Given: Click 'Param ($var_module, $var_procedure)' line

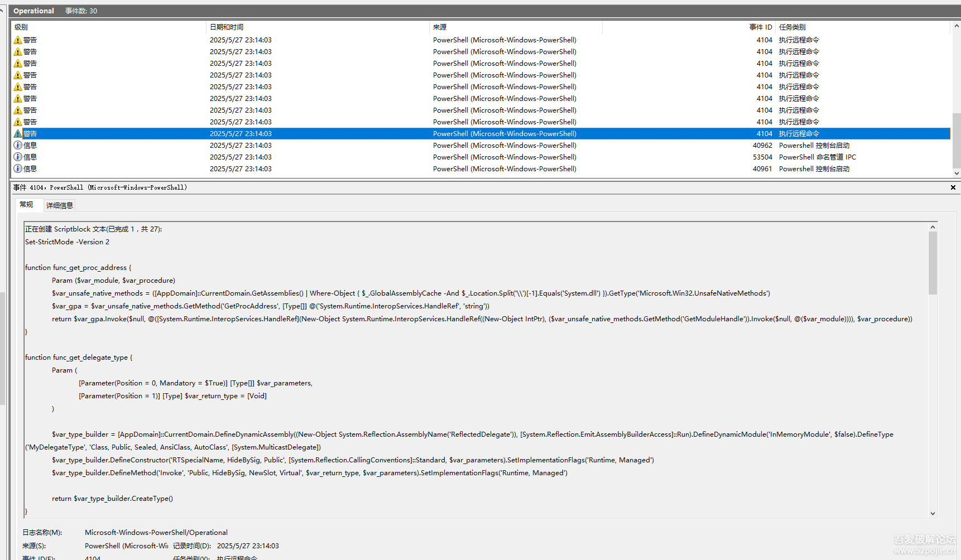Looking at the screenshot, I should [113, 281].
